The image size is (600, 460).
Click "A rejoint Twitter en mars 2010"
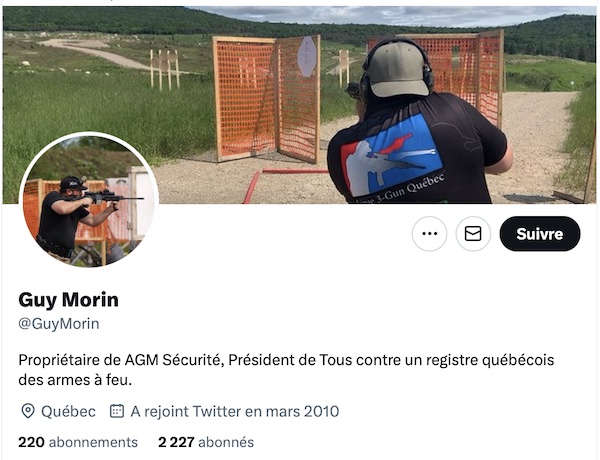click(235, 411)
